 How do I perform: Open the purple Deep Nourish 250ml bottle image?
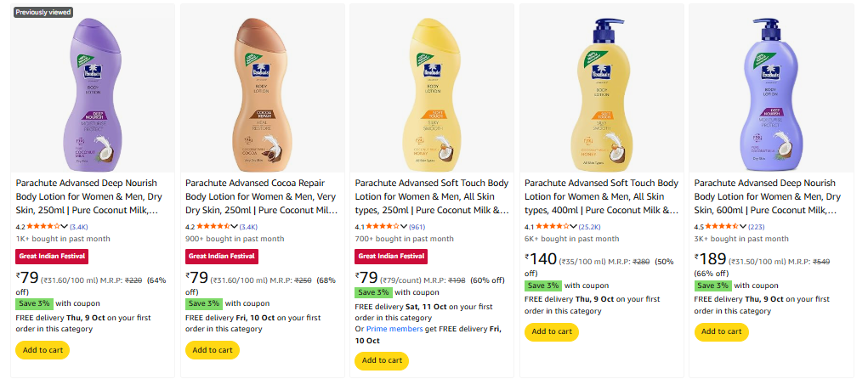tap(92, 88)
